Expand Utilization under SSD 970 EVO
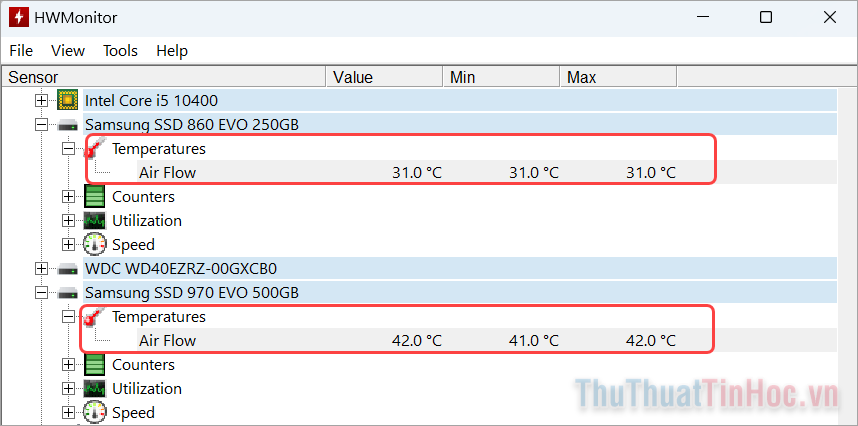The image size is (858, 426). click(x=68, y=389)
